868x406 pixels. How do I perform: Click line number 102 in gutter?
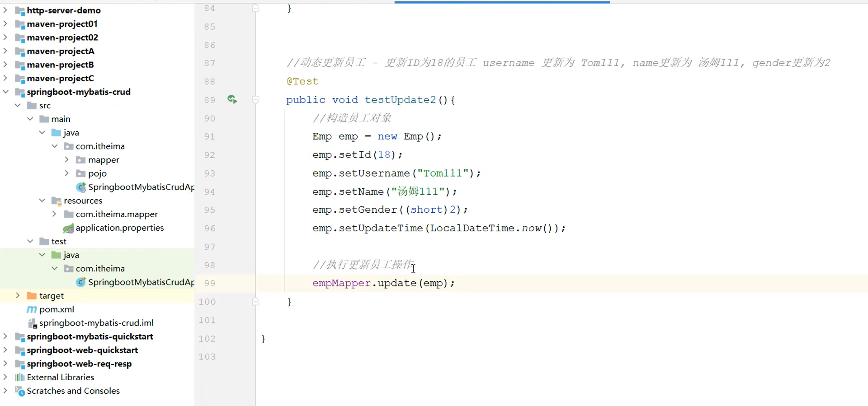207,339
